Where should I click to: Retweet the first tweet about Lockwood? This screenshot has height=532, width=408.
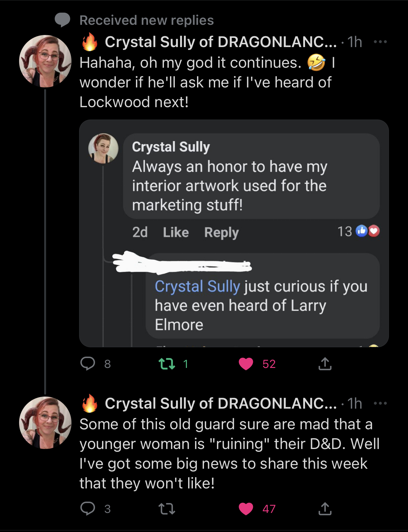pos(167,363)
